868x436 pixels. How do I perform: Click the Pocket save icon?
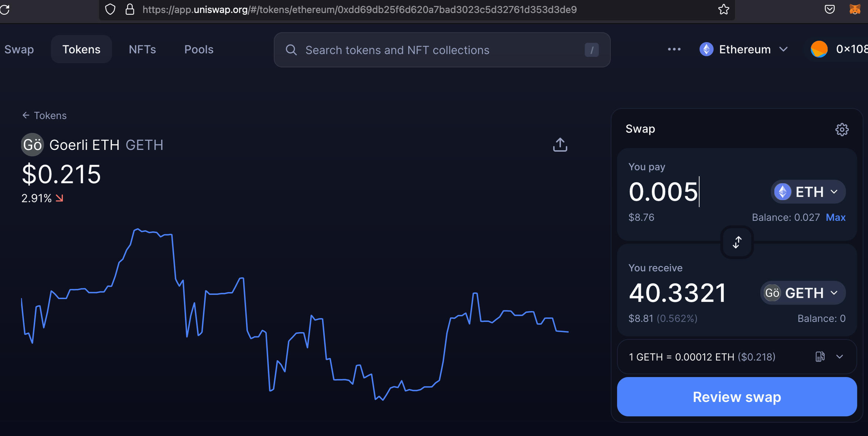(830, 9)
